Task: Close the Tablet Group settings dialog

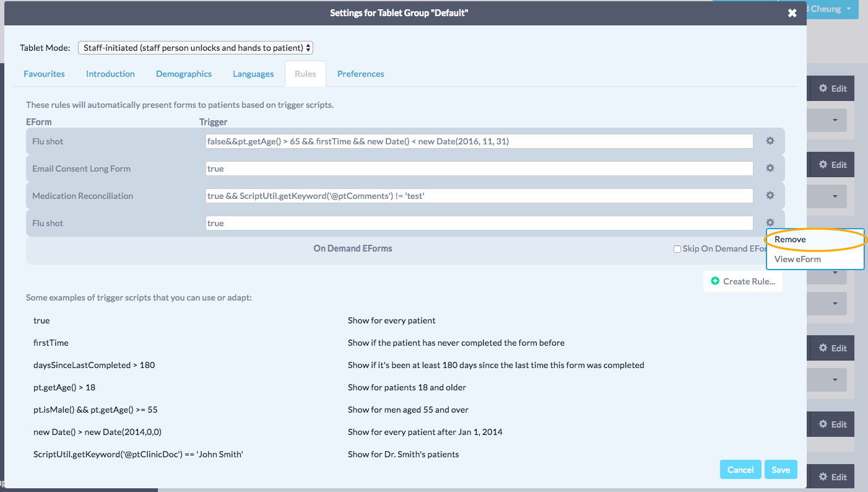Action: coord(792,13)
